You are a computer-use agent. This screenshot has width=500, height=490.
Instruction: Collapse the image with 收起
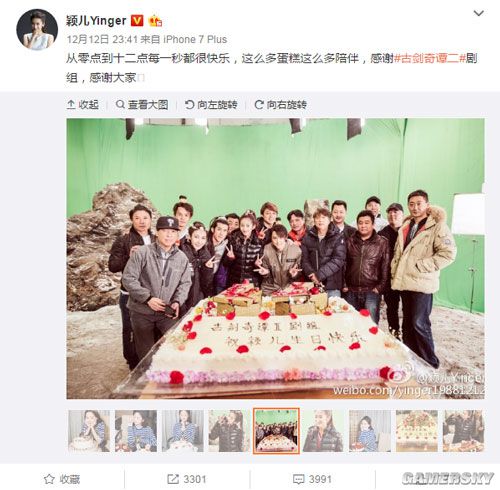(x=83, y=105)
